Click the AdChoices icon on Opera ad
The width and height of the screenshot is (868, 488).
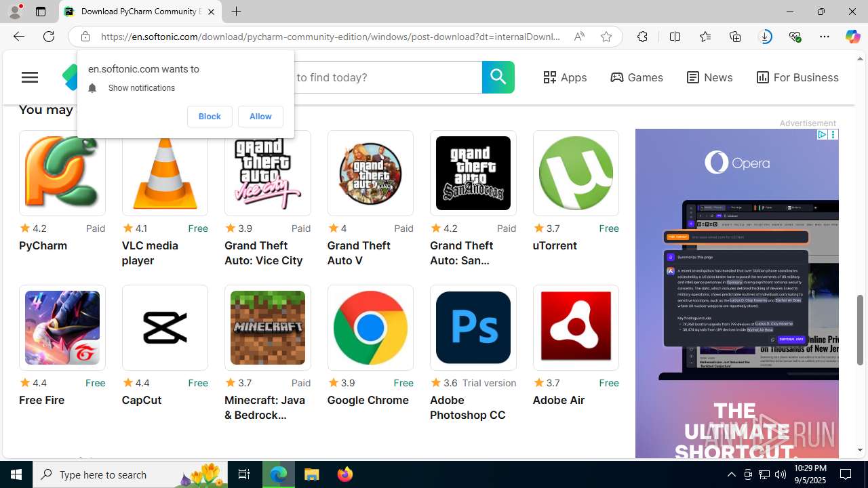(x=822, y=134)
